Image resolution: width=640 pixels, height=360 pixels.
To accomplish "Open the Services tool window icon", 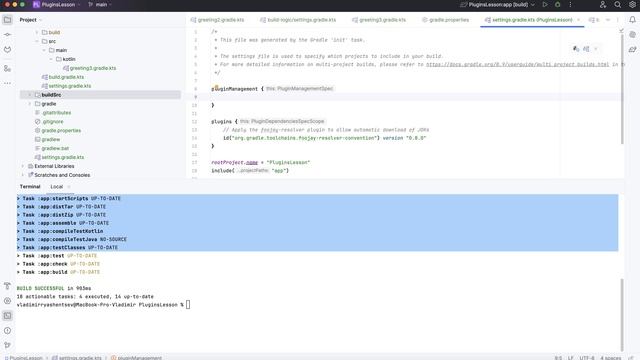I will click(x=7, y=301).
